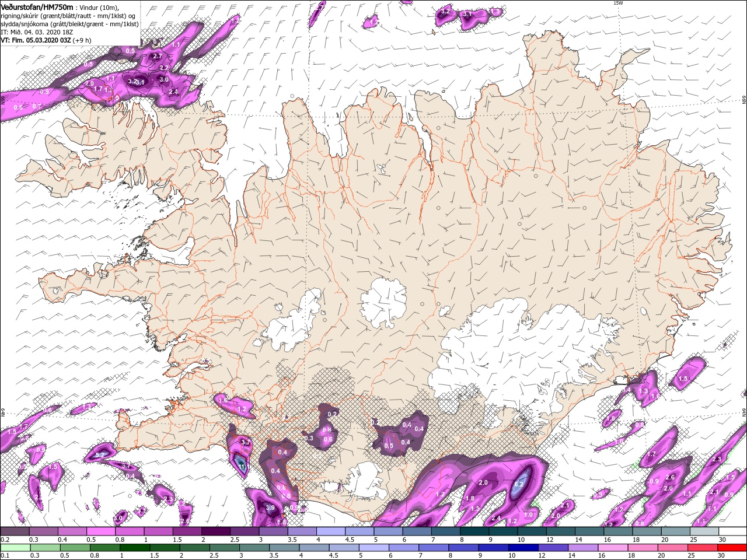Click the "2.7" precipitation value label
The height and width of the screenshot is (560, 747).
coord(157,57)
